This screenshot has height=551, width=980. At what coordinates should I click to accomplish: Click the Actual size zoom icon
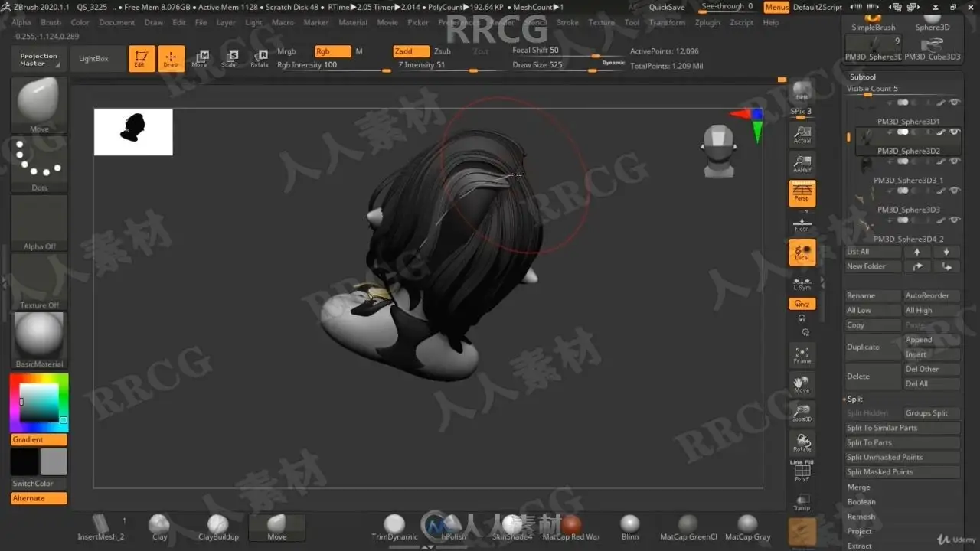coord(802,134)
